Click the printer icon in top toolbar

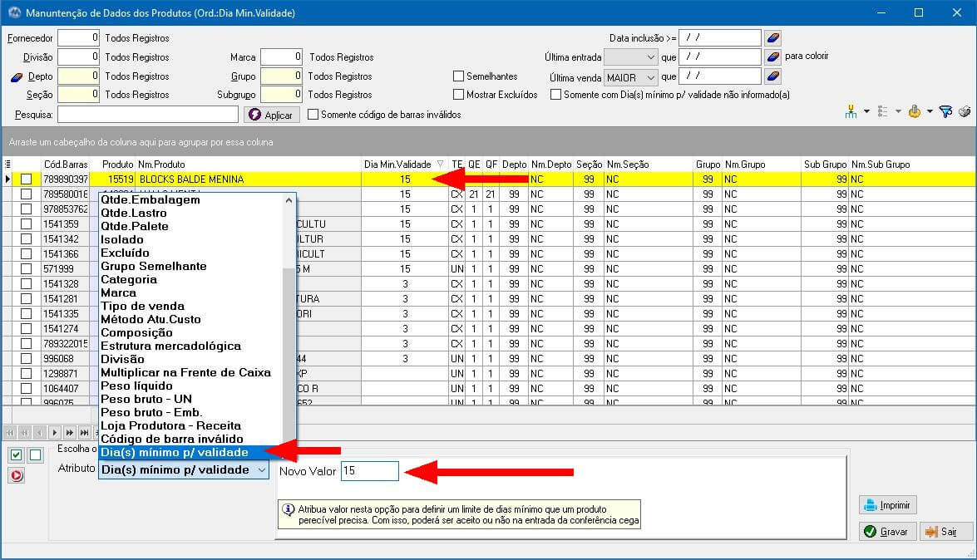pyautogui.click(x=965, y=111)
